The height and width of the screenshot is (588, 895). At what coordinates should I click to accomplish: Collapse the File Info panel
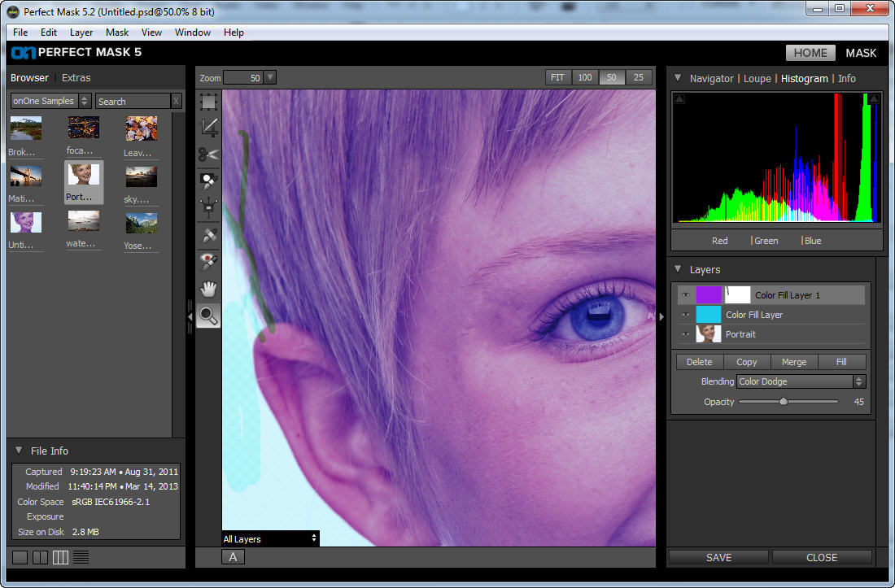click(19, 450)
